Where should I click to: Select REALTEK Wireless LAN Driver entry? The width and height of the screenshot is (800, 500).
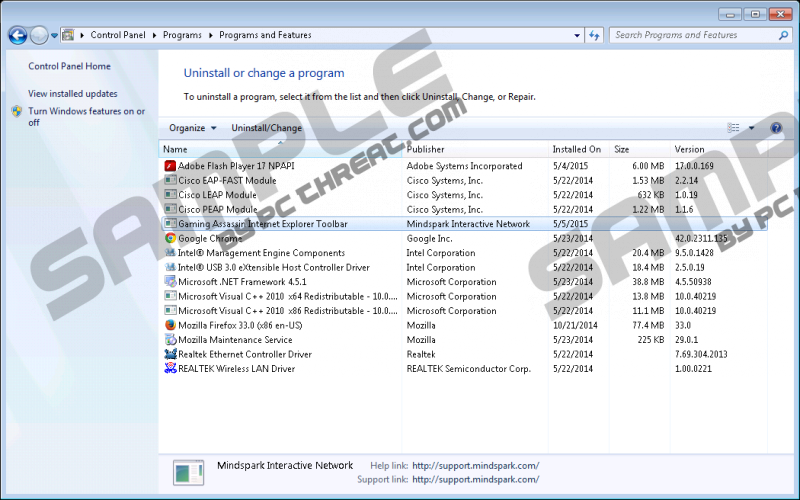pos(237,369)
